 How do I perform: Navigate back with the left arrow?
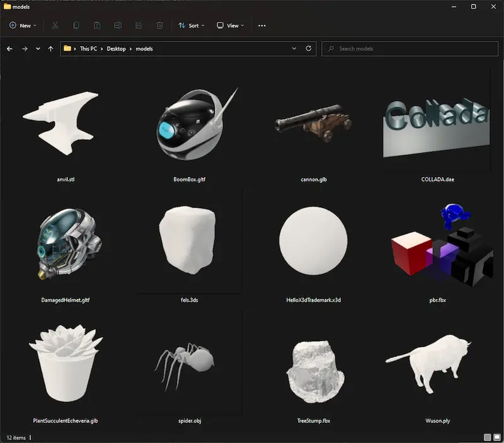click(x=9, y=49)
